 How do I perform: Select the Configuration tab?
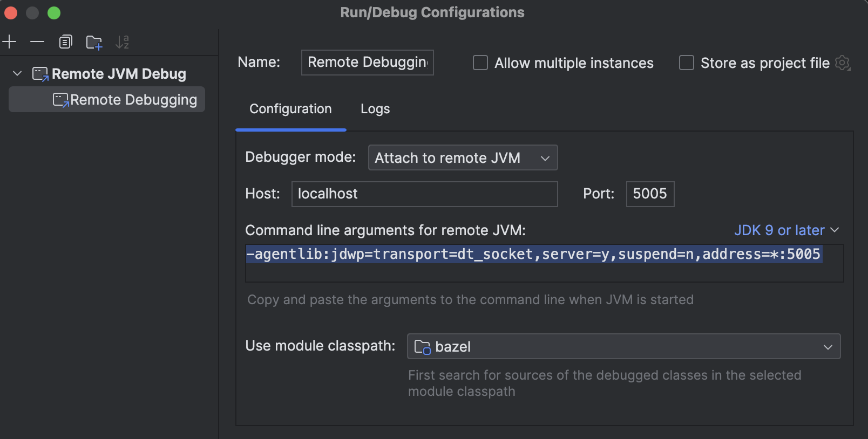[x=290, y=109]
